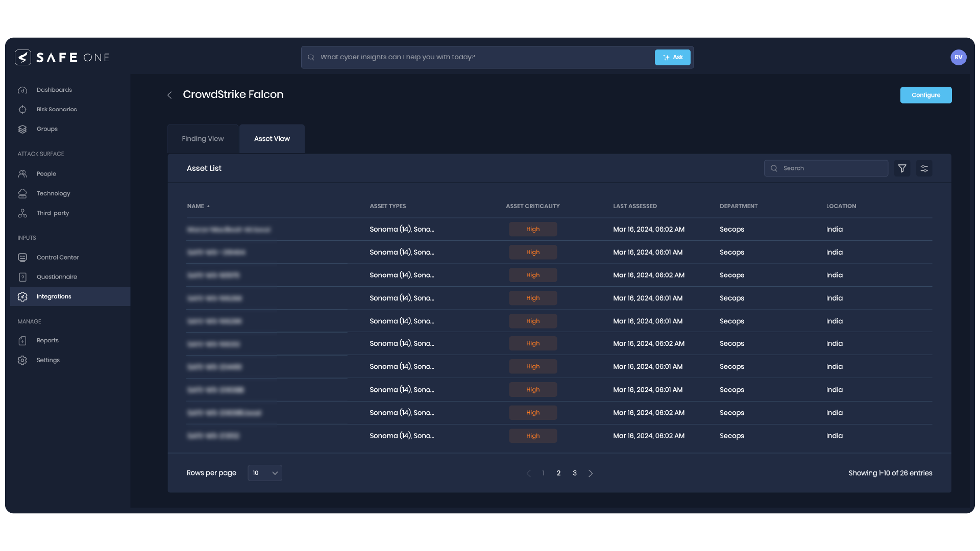
Task: Sort by Asset Types column header
Action: tap(387, 207)
